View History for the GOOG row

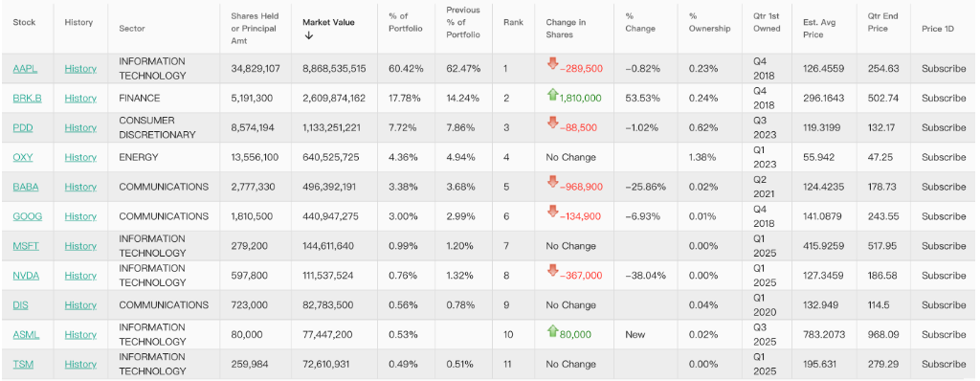coord(80,216)
